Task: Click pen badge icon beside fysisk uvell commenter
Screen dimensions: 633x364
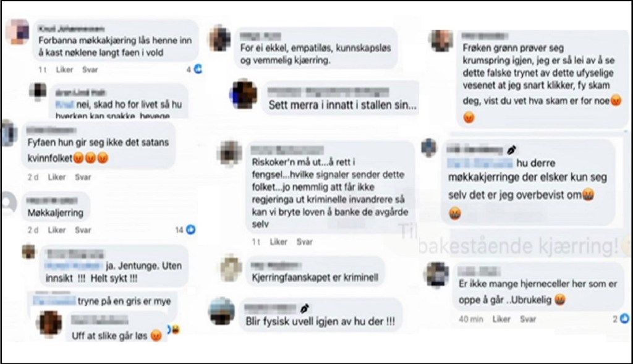Action: (x=305, y=309)
